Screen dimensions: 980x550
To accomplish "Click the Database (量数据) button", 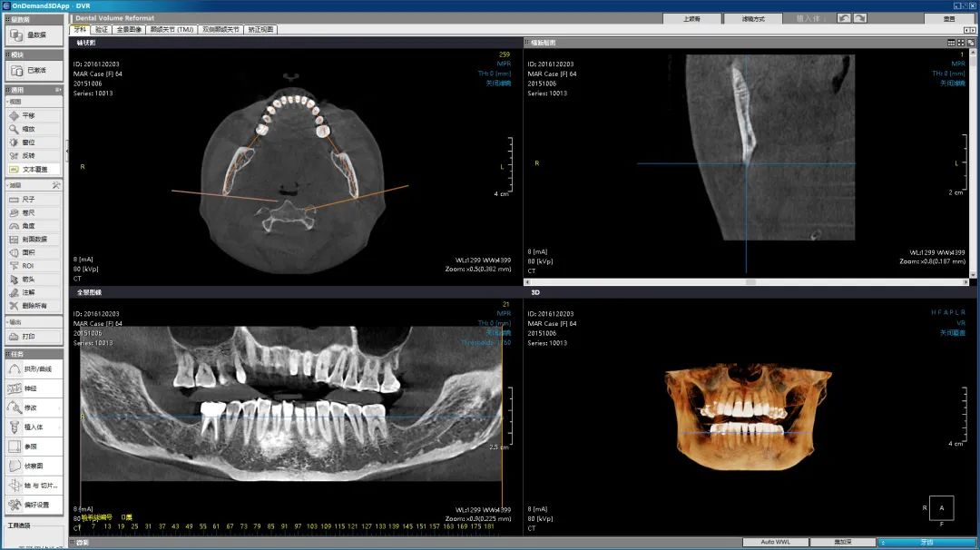I will point(34,35).
